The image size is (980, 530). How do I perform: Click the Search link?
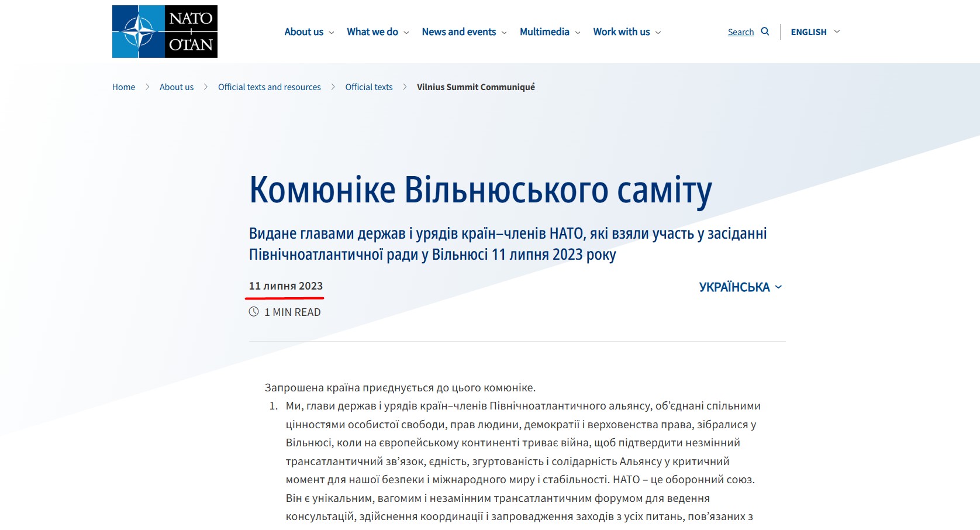[x=741, y=32]
